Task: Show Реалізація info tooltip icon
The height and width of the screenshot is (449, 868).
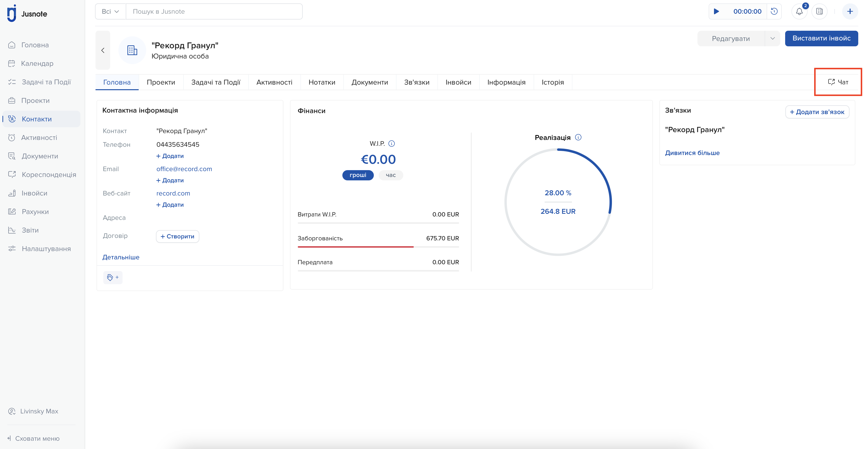Action: [x=578, y=137]
